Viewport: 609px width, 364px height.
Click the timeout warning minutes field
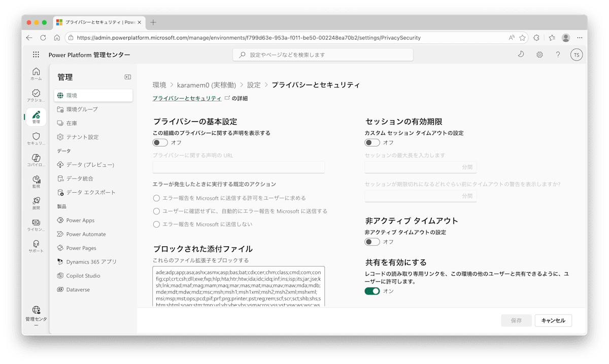[420, 196]
